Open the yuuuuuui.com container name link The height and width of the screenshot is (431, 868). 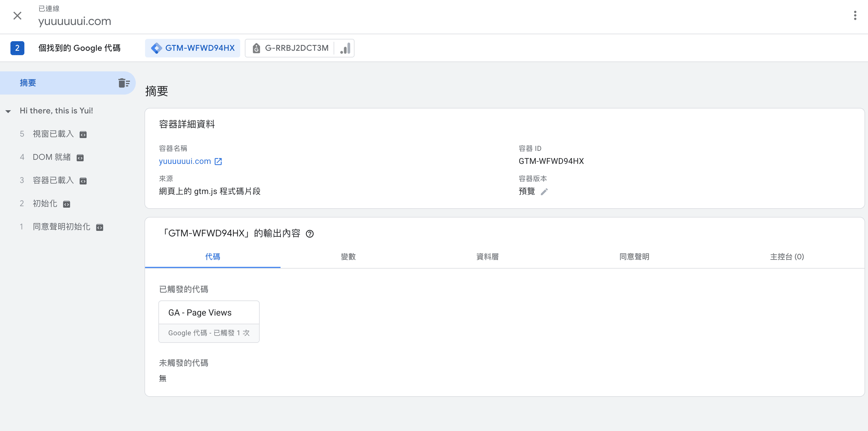click(185, 162)
